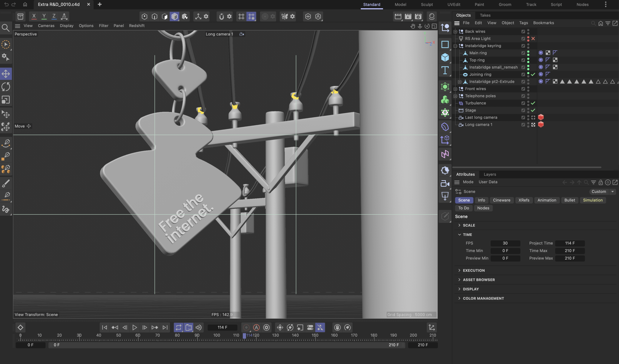Click the Go to End transport button
The height and width of the screenshot is (364, 619).
(x=165, y=327)
